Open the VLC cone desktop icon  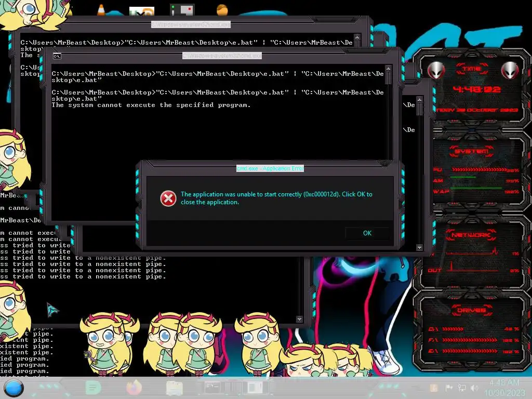[101, 10]
